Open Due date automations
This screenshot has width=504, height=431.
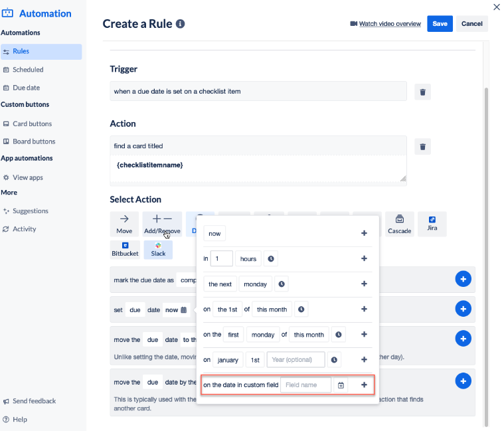[26, 88]
